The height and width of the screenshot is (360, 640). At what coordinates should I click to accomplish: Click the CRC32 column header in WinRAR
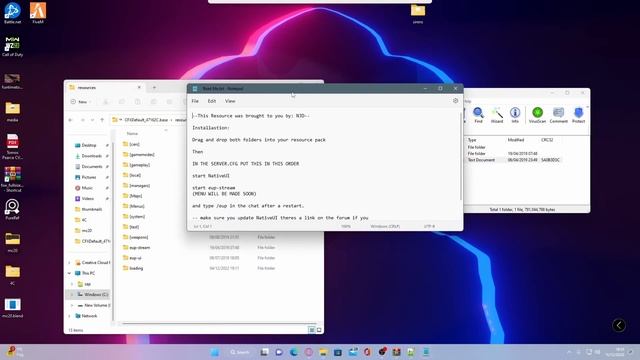pyautogui.click(x=547, y=140)
